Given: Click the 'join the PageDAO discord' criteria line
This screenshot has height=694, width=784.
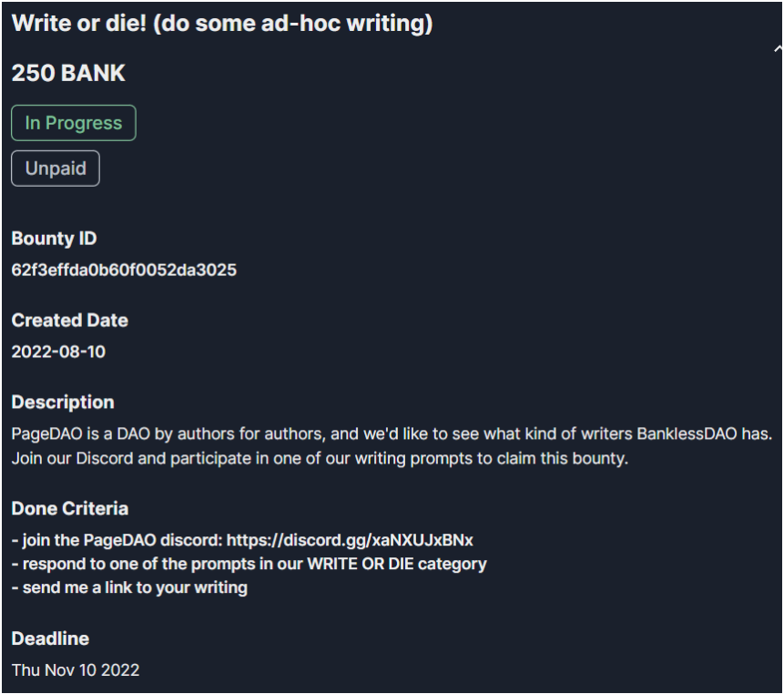Looking at the screenshot, I should pos(242,540).
